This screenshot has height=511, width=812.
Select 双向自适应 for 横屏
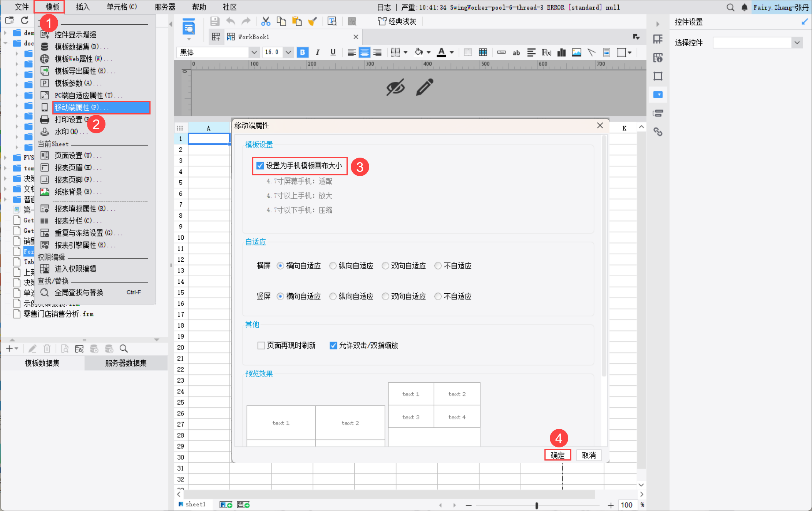pyautogui.click(x=385, y=266)
